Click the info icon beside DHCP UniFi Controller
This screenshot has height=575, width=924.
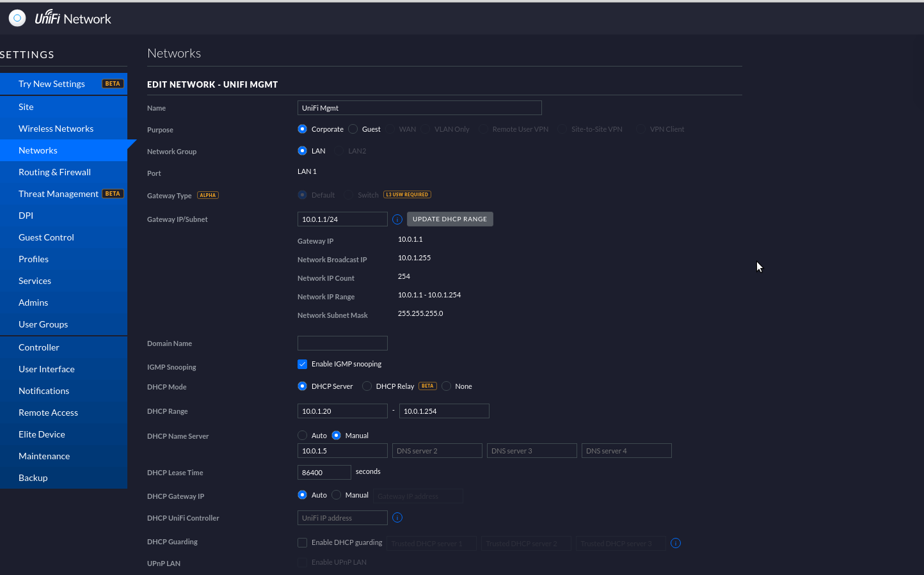pos(397,517)
